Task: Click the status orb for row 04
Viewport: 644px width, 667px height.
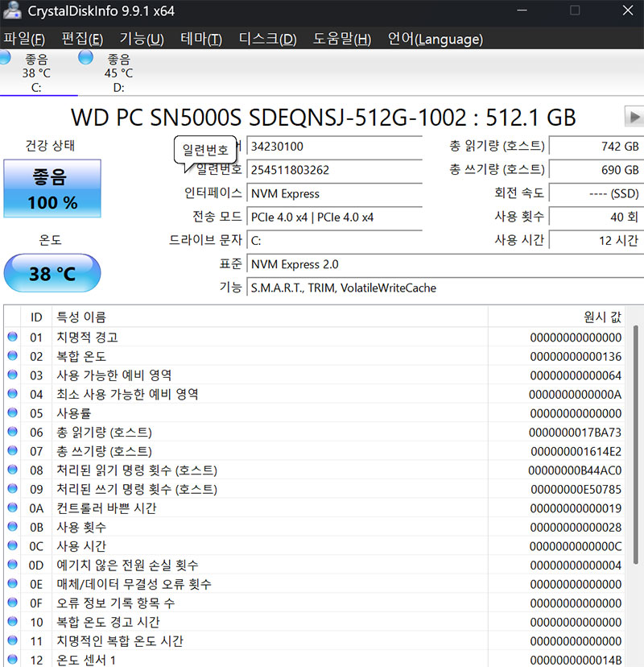Action: pos(12,393)
